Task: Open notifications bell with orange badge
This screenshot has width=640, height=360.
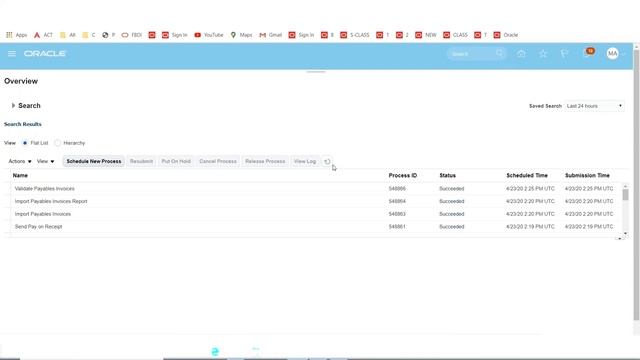Action: (588, 53)
